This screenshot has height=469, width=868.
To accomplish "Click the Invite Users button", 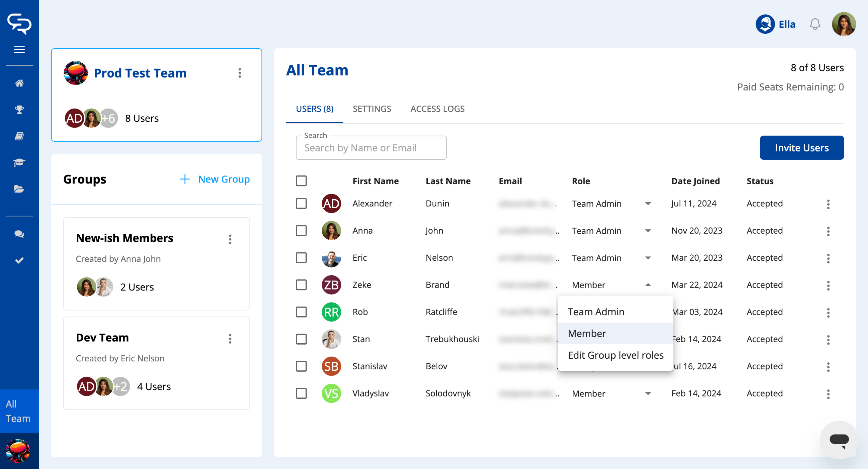I will point(801,148).
